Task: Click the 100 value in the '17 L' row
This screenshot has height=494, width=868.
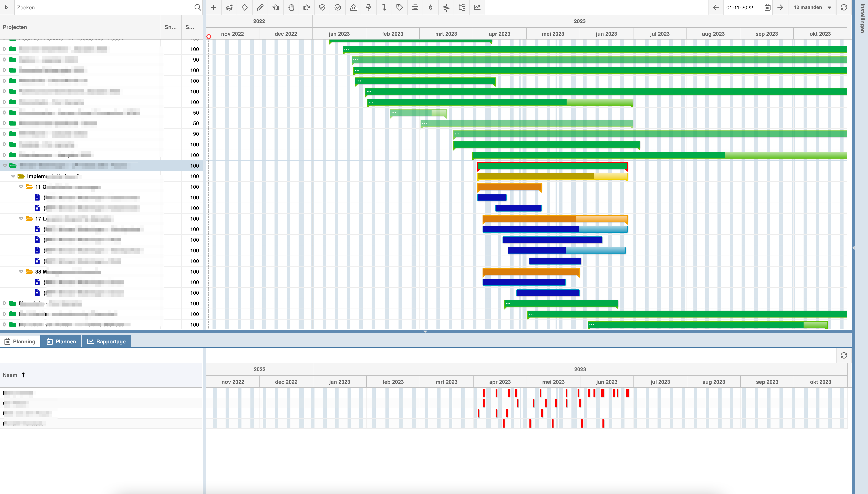Action: [x=195, y=219]
